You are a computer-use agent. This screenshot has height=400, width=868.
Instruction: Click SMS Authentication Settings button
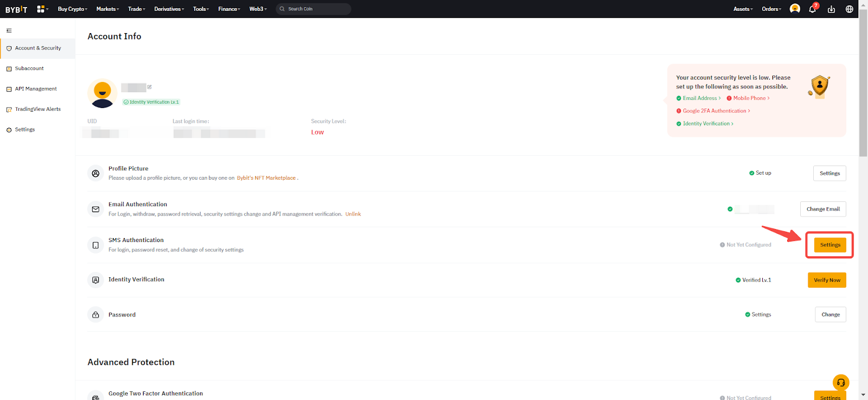(x=830, y=245)
